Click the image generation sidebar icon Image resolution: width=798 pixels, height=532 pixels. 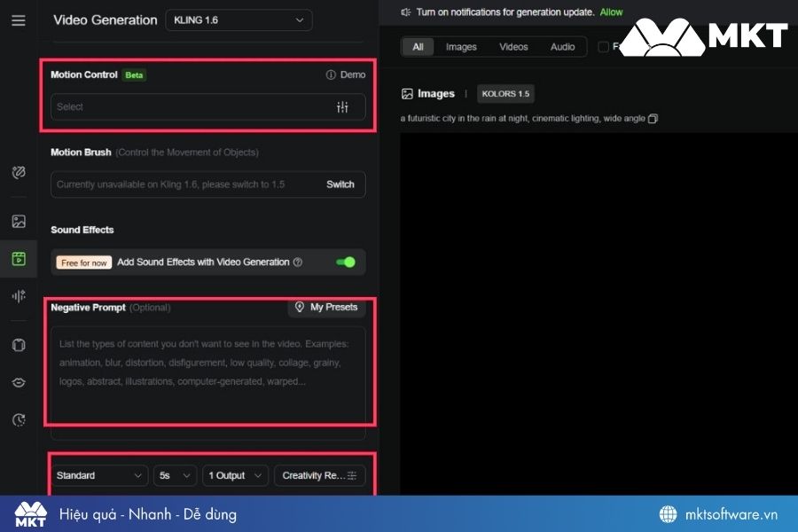19,222
